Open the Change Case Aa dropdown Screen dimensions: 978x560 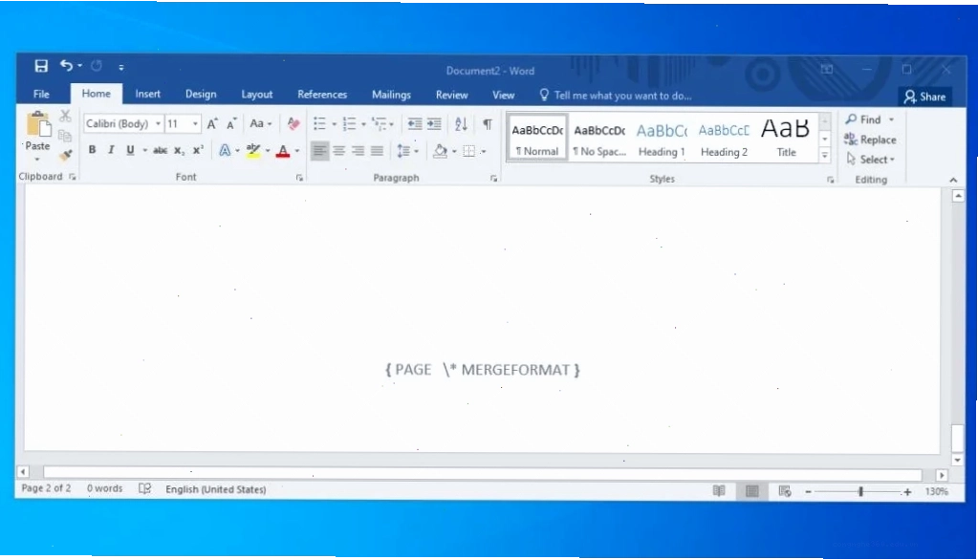[260, 123]
